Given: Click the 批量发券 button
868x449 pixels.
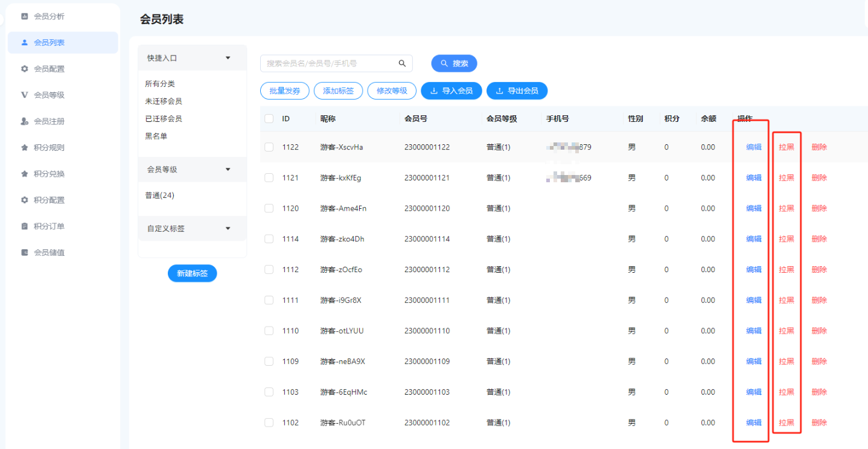Looking at the screenshot, I should [285, 91].
